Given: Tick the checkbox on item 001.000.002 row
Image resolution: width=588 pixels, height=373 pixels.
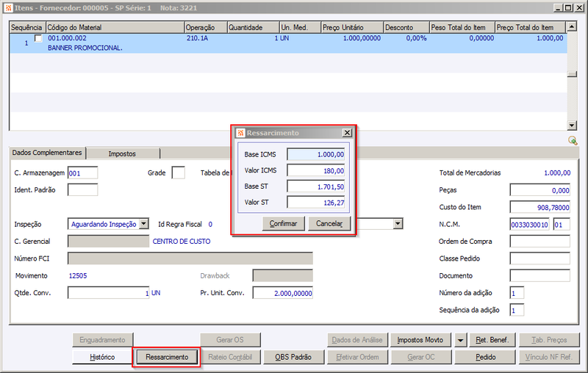Looking at the screenshot, I should coord(38,38).
